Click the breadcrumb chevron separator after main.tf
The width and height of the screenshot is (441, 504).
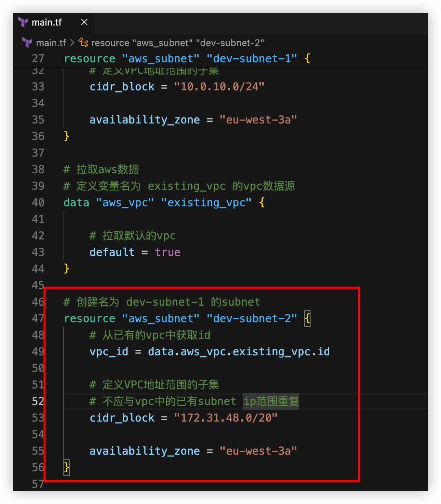point(72,43)
